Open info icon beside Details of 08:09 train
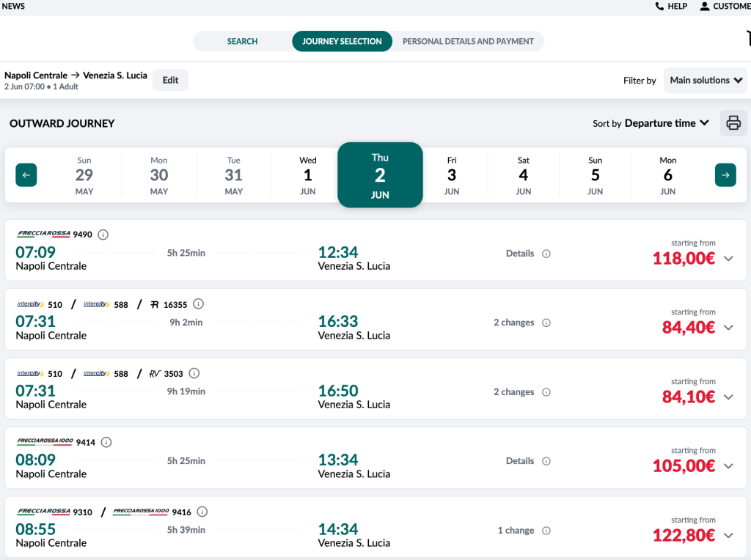The height and width of the screenshot is (560, 751). point(546,461)
